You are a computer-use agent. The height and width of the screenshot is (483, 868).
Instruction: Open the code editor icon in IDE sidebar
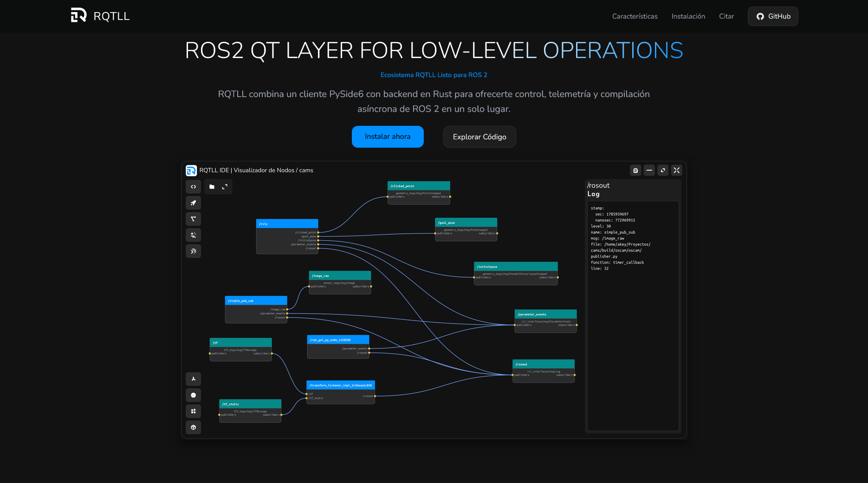click(193, 187)
